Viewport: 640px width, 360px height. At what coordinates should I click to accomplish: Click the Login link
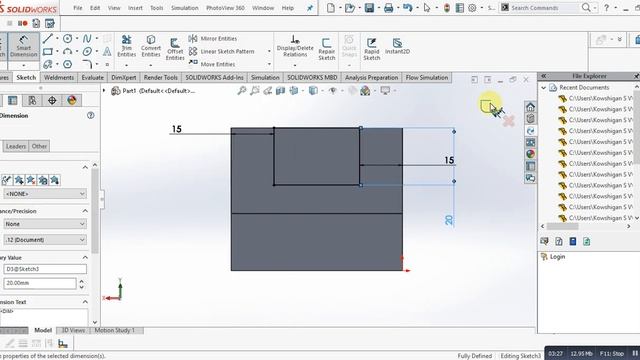557,257
